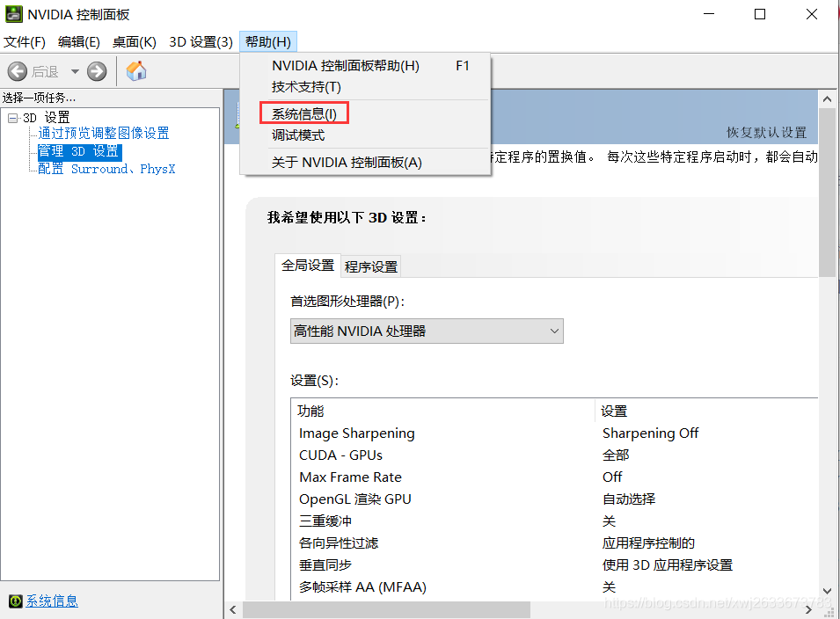Image resolution: width=840 pixels, height=619 pixels.
Task: Select 调试模式 menu entry
Action: [x=365, y=135]
